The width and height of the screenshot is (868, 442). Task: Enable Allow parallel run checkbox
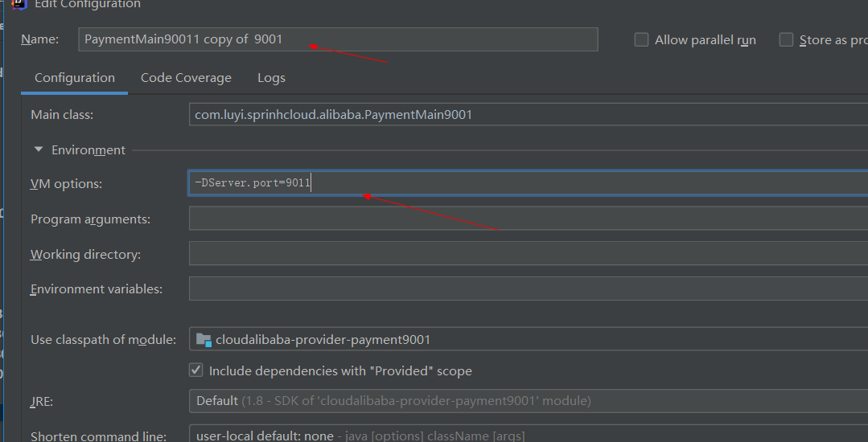point(641,40)
